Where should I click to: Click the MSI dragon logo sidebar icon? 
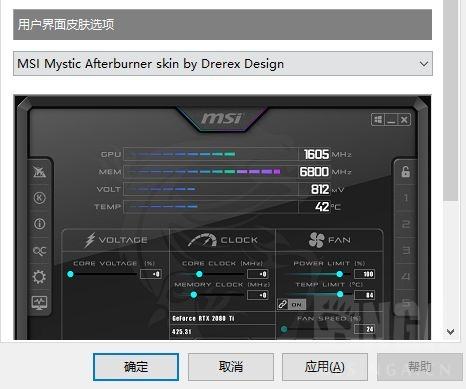click(39, 172)
